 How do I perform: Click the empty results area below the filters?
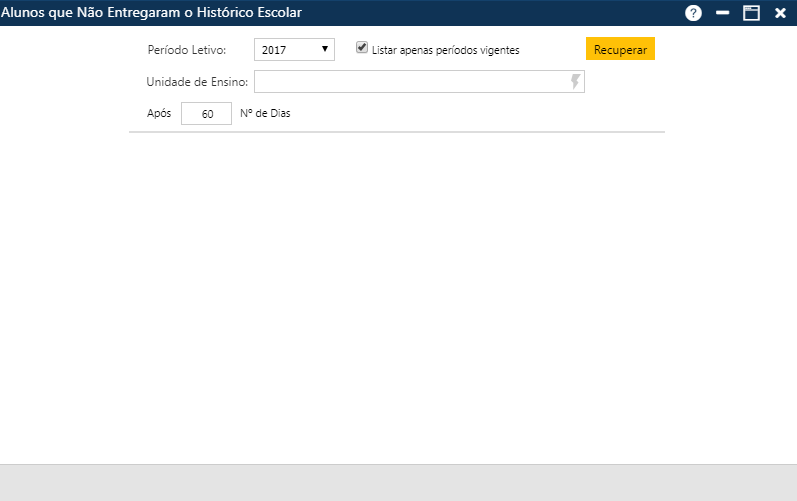coord(398,300)
